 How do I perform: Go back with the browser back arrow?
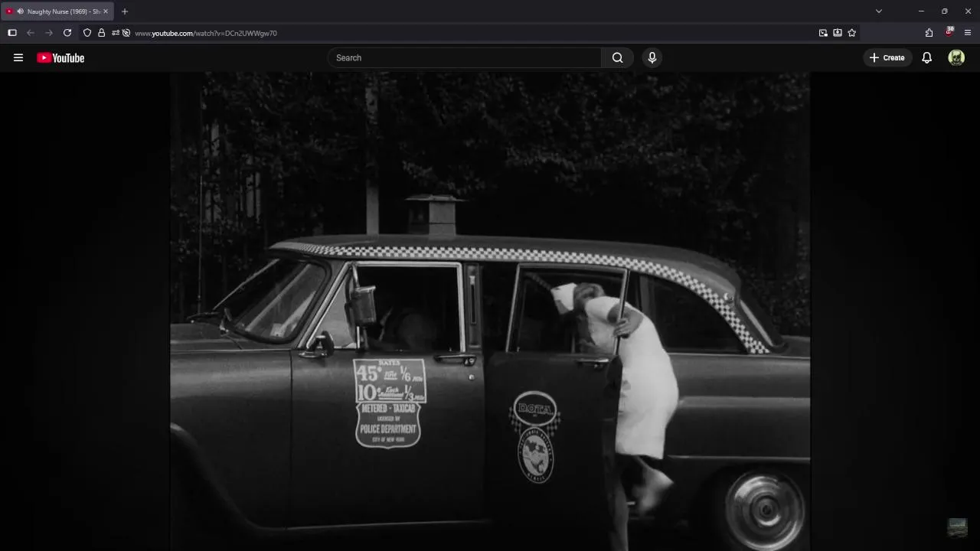point(31,33)
